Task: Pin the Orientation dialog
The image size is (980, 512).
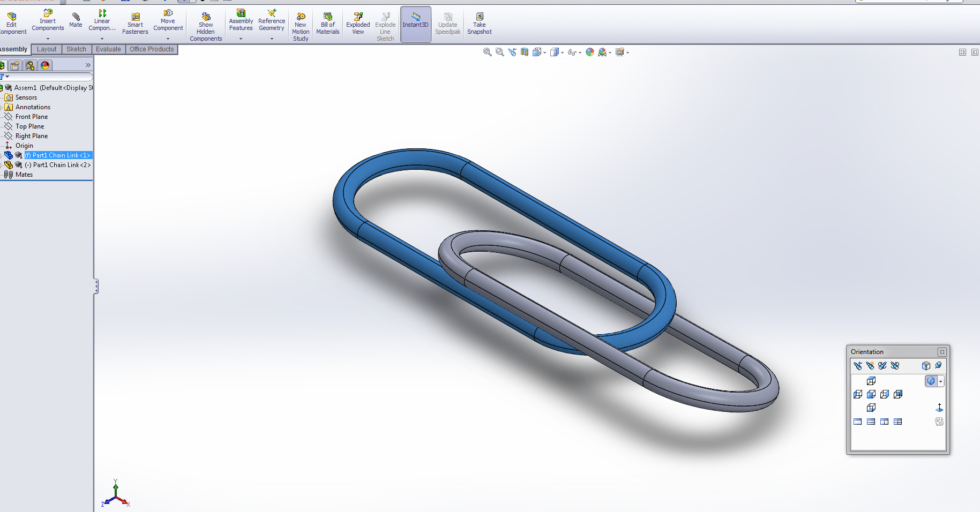Action: pos(938,365)
